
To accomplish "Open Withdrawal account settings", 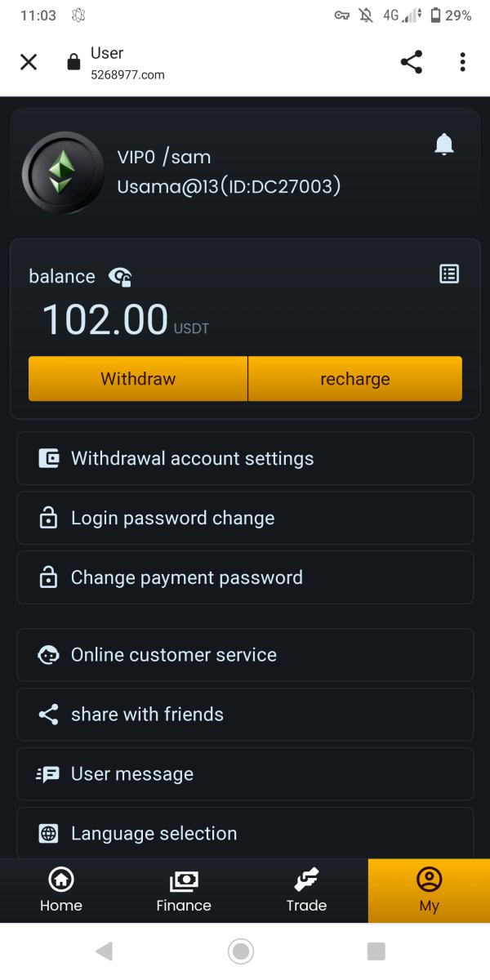I will tap(245, 458).
